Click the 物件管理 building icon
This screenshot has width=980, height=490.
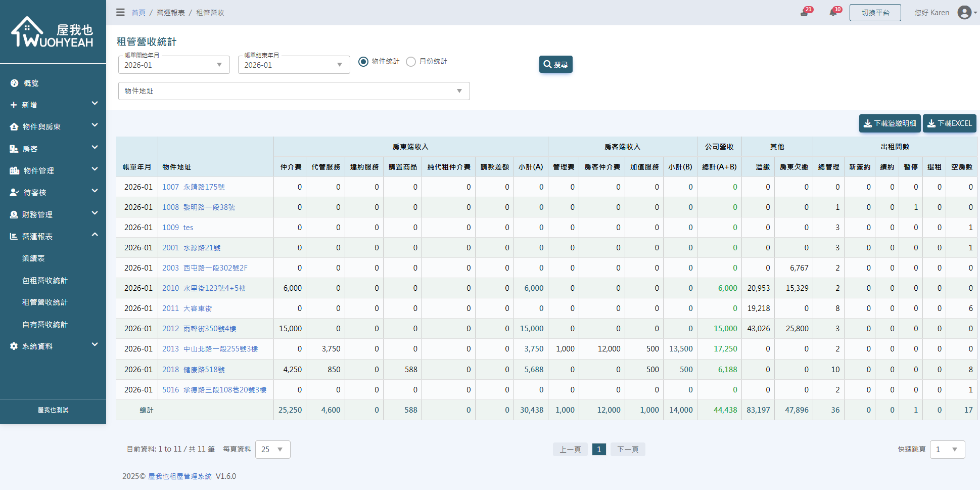(14, 171)
